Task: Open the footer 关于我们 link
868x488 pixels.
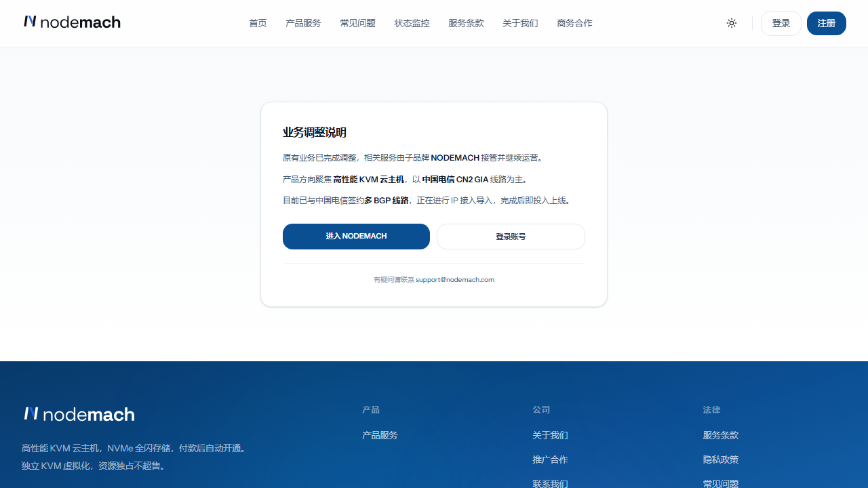Action: pos(550,435)
